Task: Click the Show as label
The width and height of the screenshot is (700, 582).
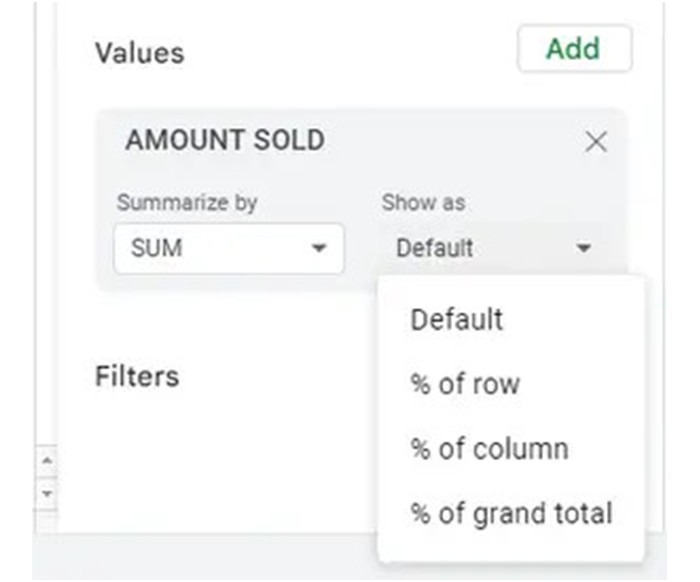Action: [x=423, y=202]
